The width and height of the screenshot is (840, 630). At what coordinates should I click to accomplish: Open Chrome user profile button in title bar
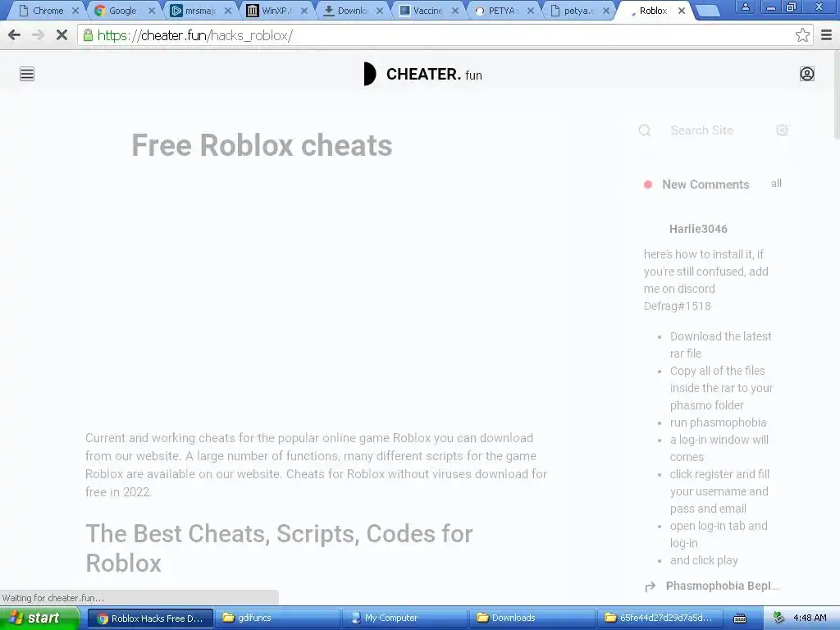(745, 7)
